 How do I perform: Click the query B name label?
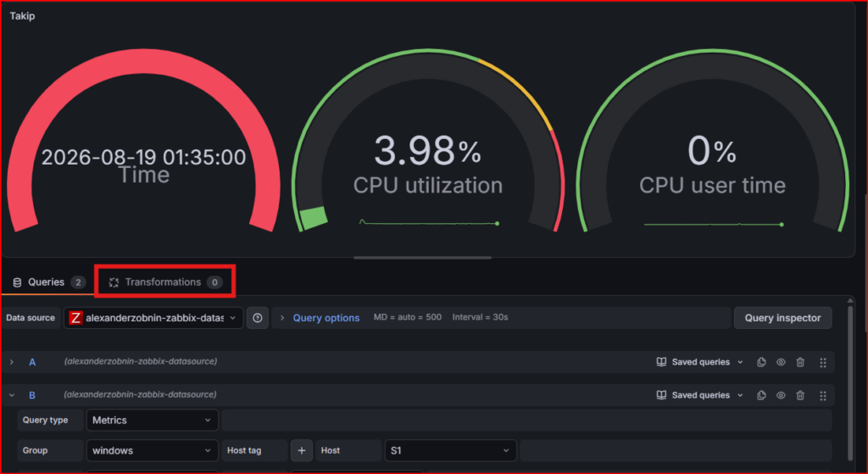pos(32,395)
